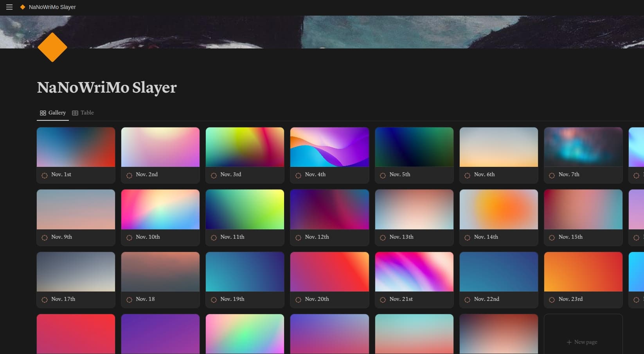The height and width of the screenshot is (354, 644).
Task: Click the Table tab icon
Action: pos(75,113)
